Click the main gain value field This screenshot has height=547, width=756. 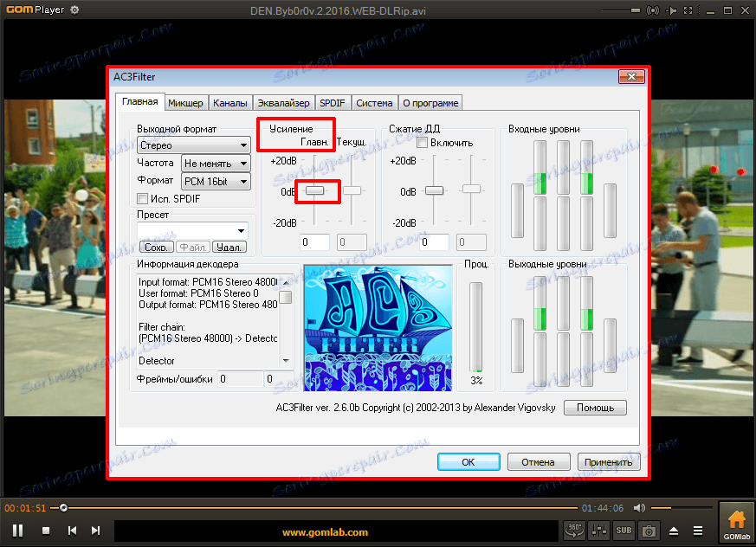pos(315,242)
